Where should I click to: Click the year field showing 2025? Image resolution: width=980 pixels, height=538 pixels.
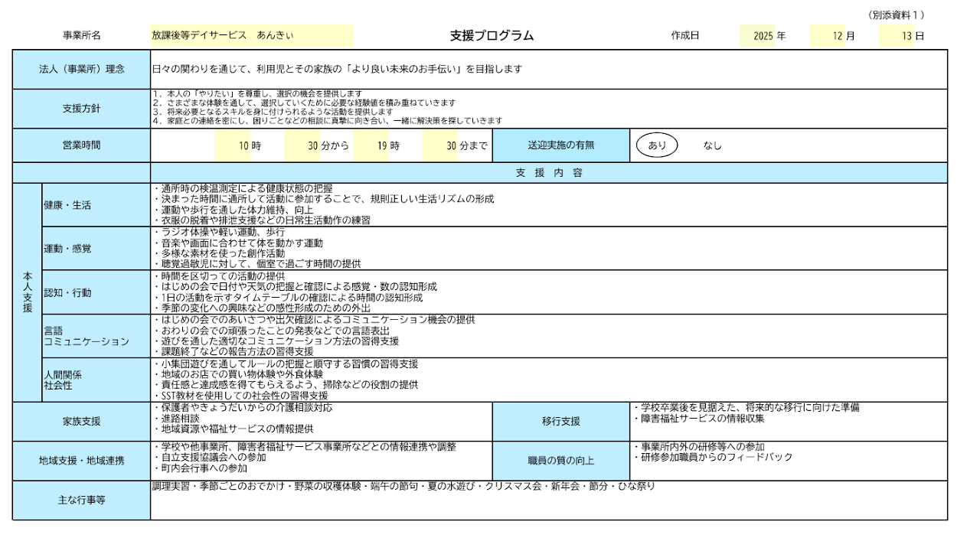(x=757, y=35)
